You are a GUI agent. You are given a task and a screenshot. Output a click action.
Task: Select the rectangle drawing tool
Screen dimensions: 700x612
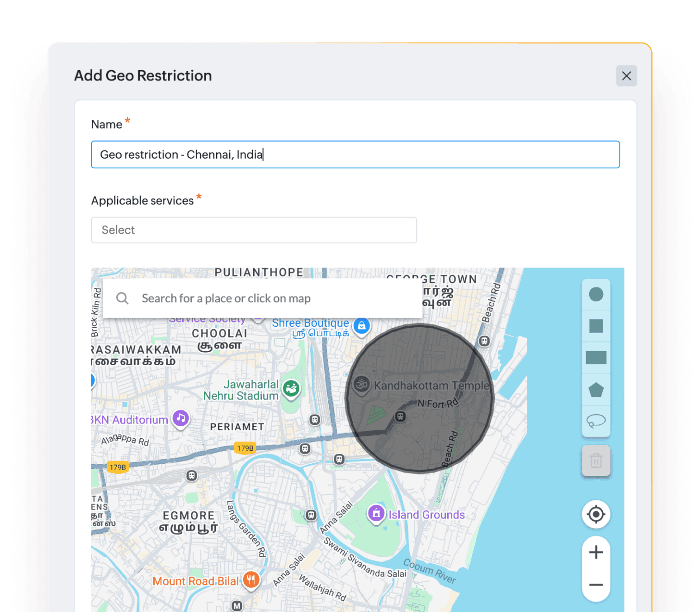(596, 358)
